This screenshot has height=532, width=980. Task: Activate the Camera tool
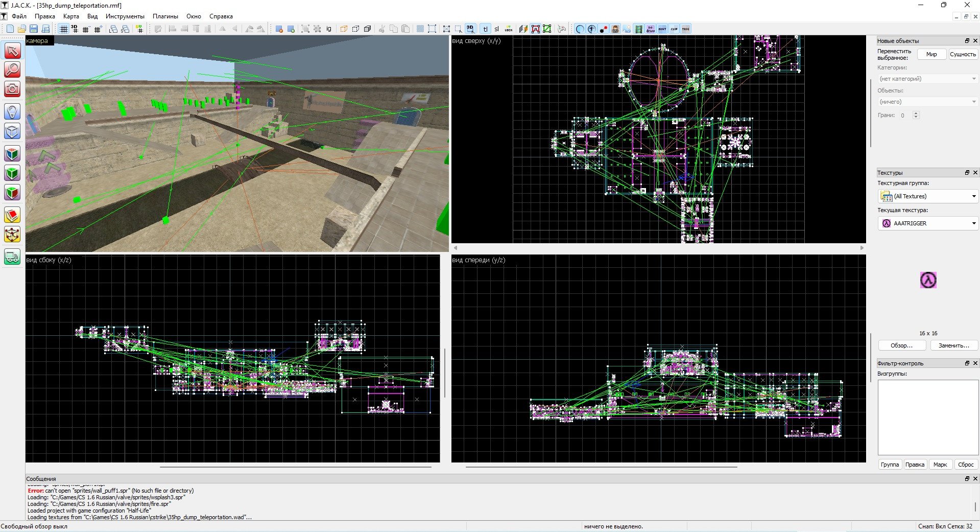(x=12, y=89)
